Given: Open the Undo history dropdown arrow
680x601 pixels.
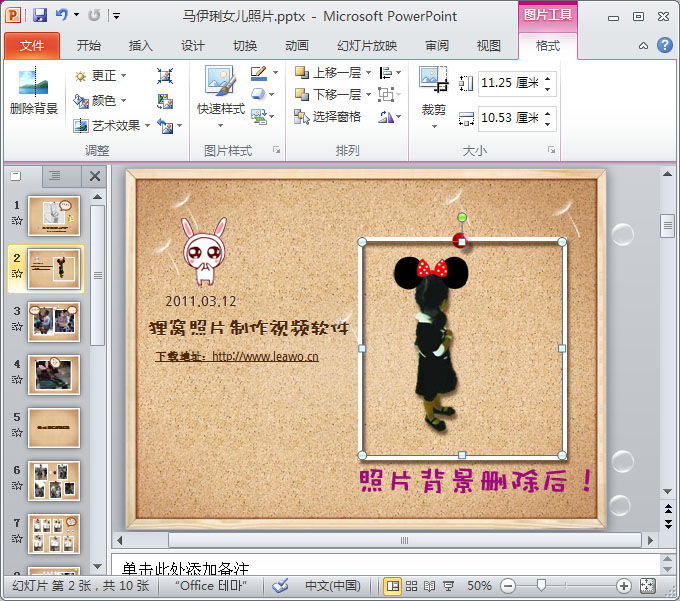Looking at the screenshot, I should pyautogui.click(x=77, y=15).
